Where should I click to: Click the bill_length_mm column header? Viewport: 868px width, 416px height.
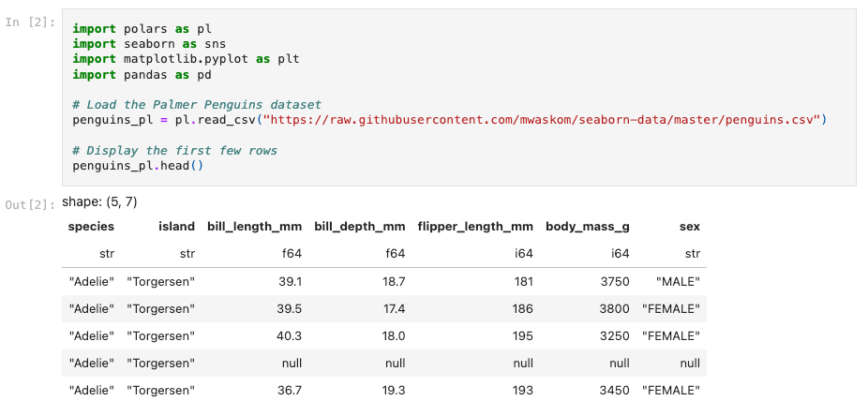point(255,226)
